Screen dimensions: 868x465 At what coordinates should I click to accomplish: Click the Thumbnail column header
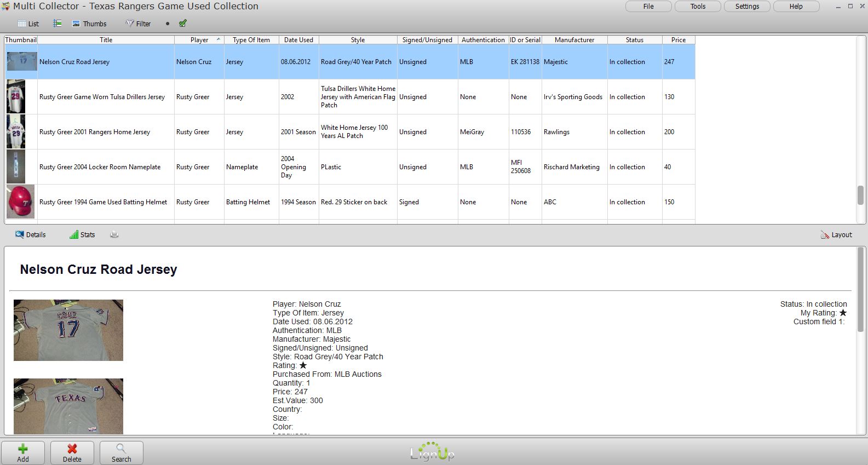[21, 40]
